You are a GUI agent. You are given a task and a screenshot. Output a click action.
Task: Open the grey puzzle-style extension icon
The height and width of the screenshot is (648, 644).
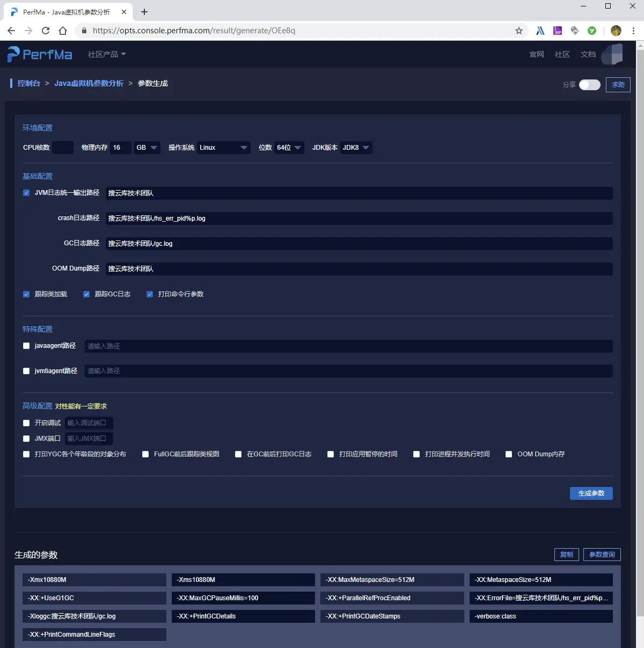click(x=575, y=31)
